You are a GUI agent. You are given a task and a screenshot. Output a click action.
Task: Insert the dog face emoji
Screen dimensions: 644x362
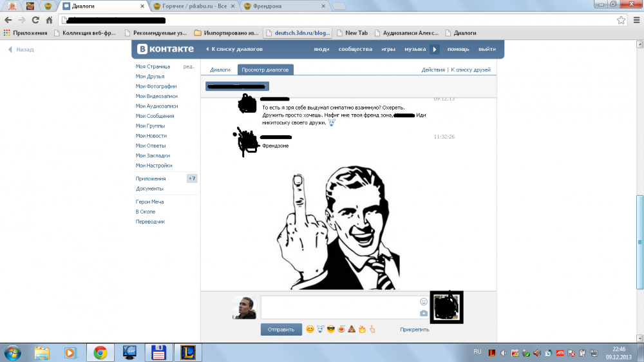(x=320, y=330)
